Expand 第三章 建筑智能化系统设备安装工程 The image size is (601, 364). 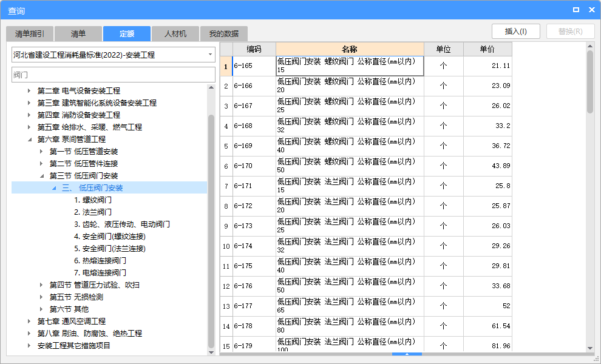[29, 103]
